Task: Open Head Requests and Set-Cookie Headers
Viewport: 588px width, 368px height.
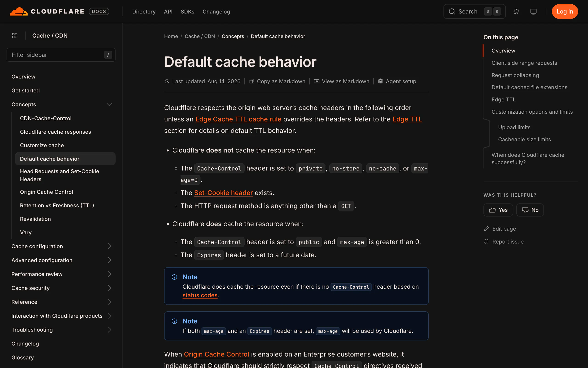Action: (59, 175)
